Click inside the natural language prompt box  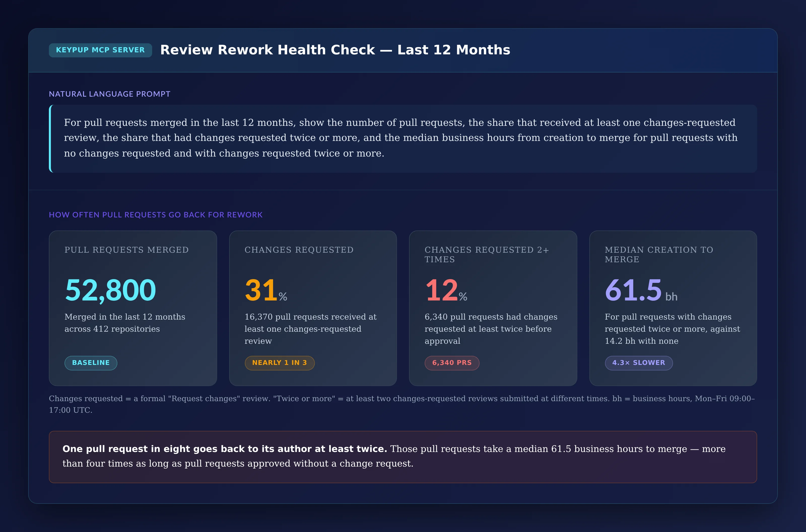click(403, 138)
